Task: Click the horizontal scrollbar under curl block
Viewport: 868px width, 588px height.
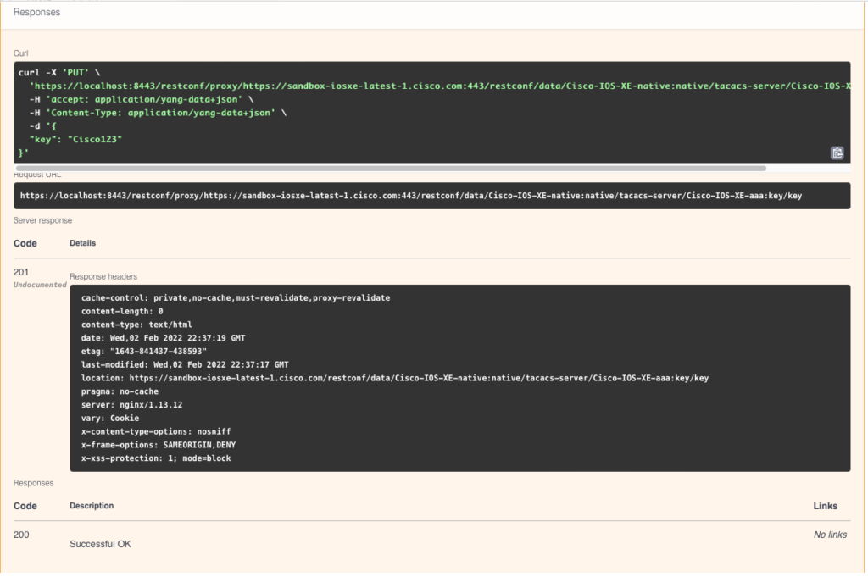Action: 391,168
